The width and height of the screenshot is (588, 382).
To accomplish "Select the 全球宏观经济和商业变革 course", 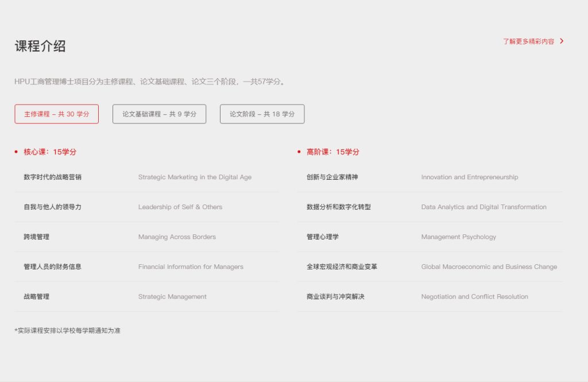I will point(342,267).
